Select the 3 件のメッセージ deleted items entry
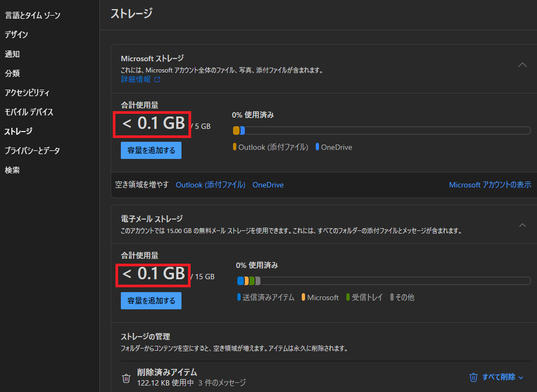Viewport: 537px width, 392px height. (223, 382)
